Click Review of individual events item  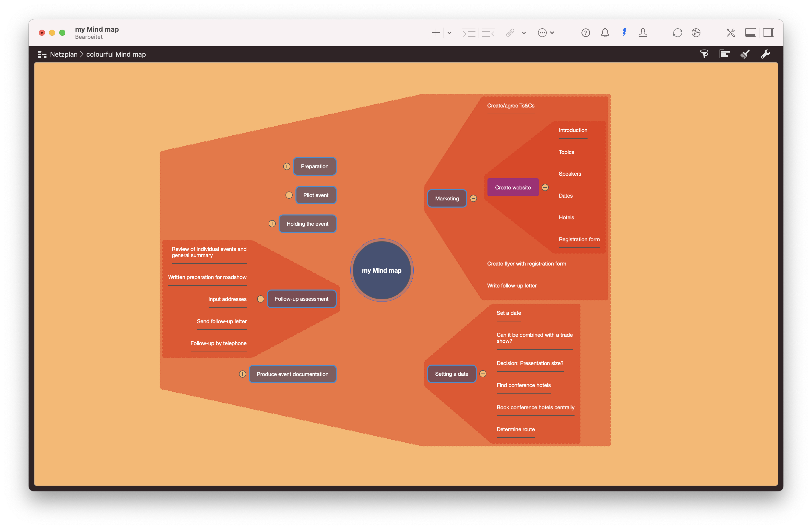209,253
